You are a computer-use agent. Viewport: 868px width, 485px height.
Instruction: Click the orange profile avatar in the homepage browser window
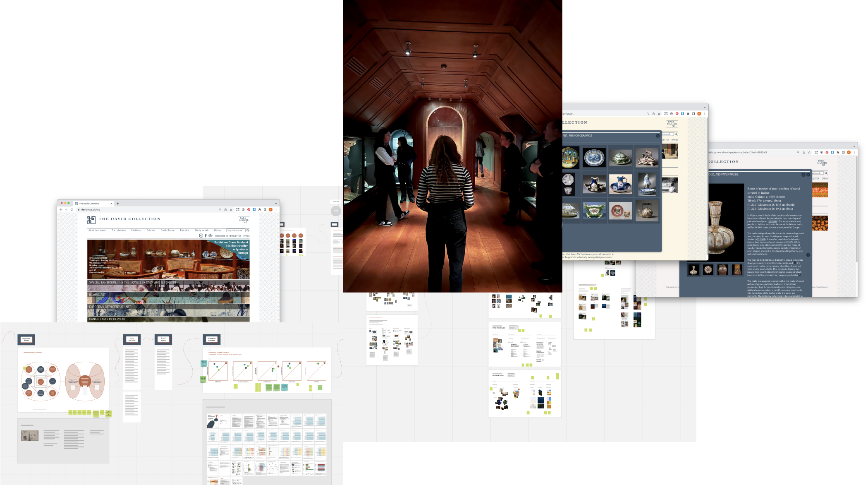coord(271,209)
